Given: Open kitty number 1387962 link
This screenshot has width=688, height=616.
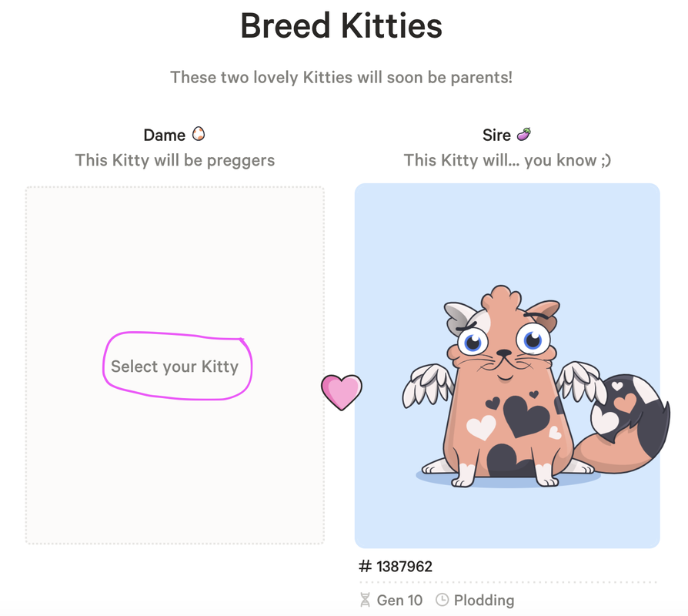Looking at the screenshot, I should (404, 567).
